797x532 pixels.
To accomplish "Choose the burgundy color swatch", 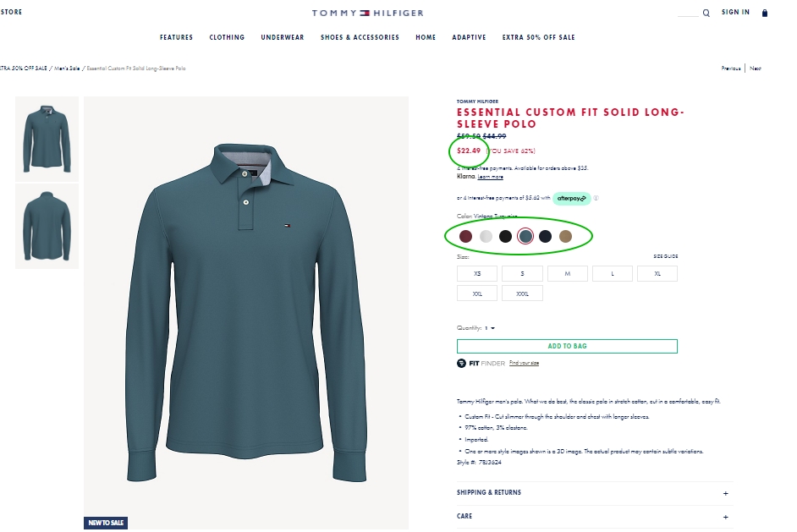I will [x=466, y=237].
